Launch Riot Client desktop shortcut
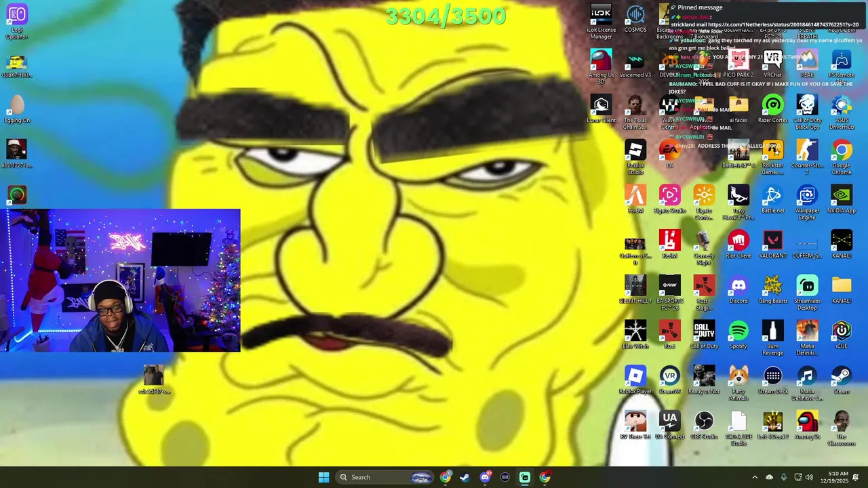868x488 pixels. pyautogui.click(x=738, y=245)
